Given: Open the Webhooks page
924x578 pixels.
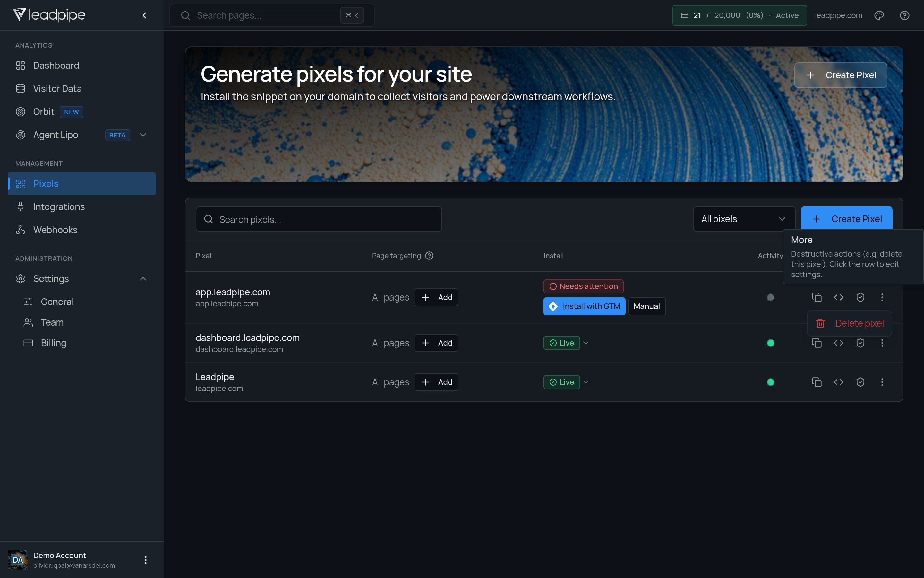Looking at the screenshot, I should click(x=82, y=230).
